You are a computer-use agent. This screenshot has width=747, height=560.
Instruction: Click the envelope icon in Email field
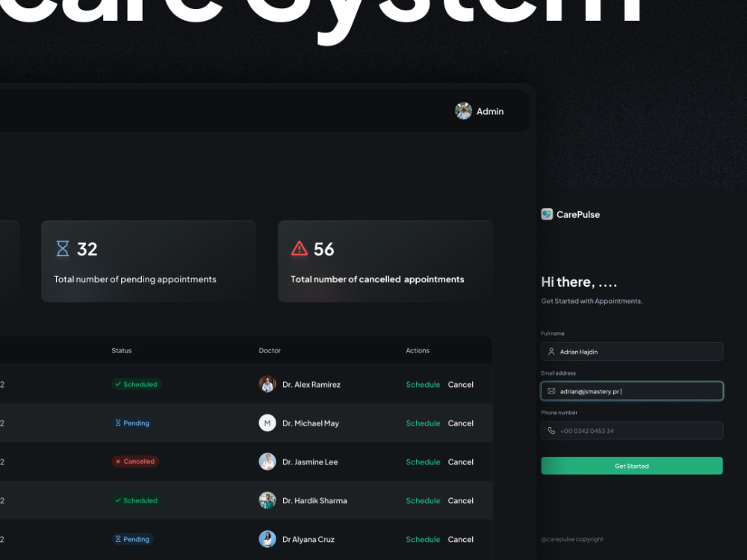(x=551, y=391)
